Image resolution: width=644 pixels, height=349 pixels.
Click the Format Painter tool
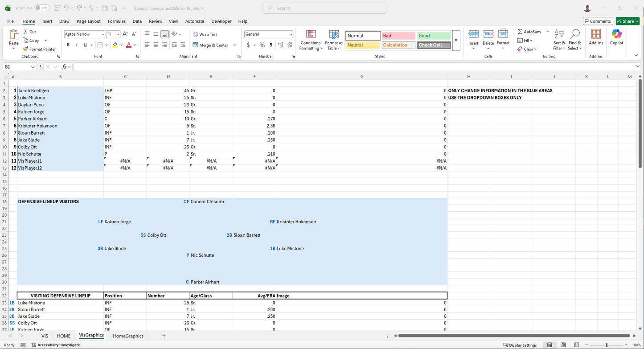coord(40,49)
